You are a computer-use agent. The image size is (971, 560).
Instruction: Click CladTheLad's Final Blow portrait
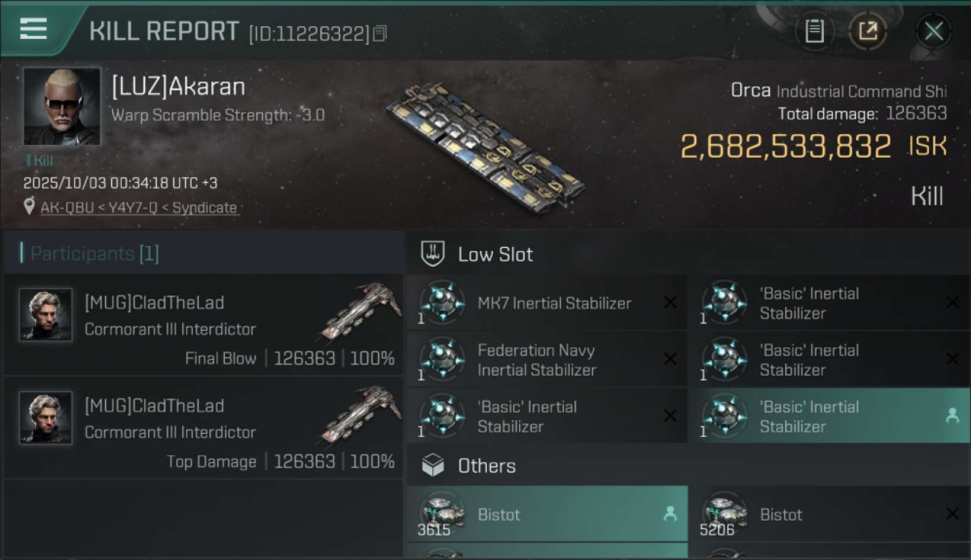click(46, 315)
